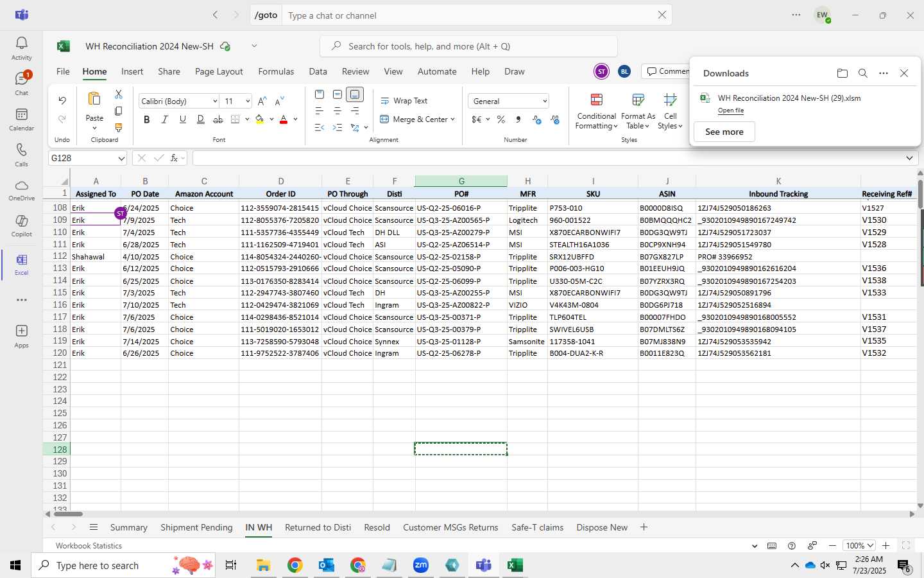Toggle Middle Align for cells
The width and height of the screenshot is (924, 578).
(x=338, y=94)
